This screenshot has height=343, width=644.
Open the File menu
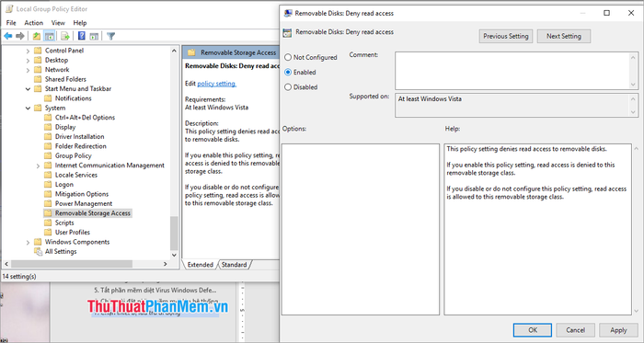[11, 23]
